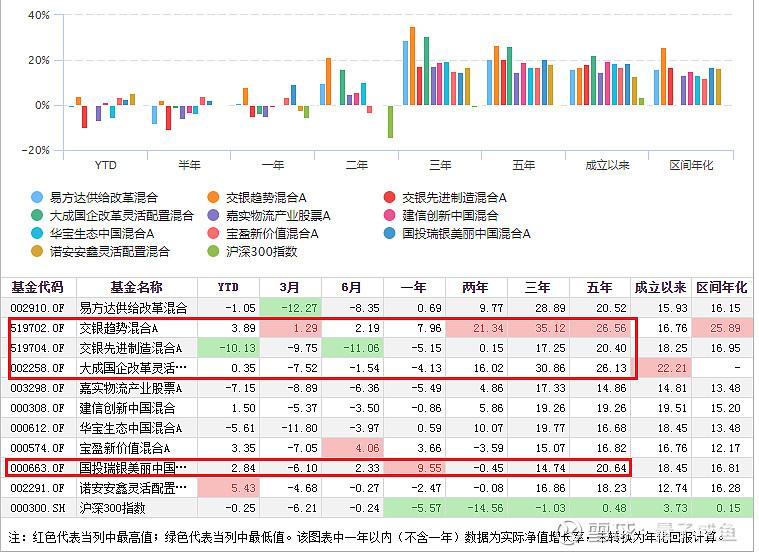Select the 成立以来 axis label on chart
Screen dimensions: 759x555
coord(607,165)
